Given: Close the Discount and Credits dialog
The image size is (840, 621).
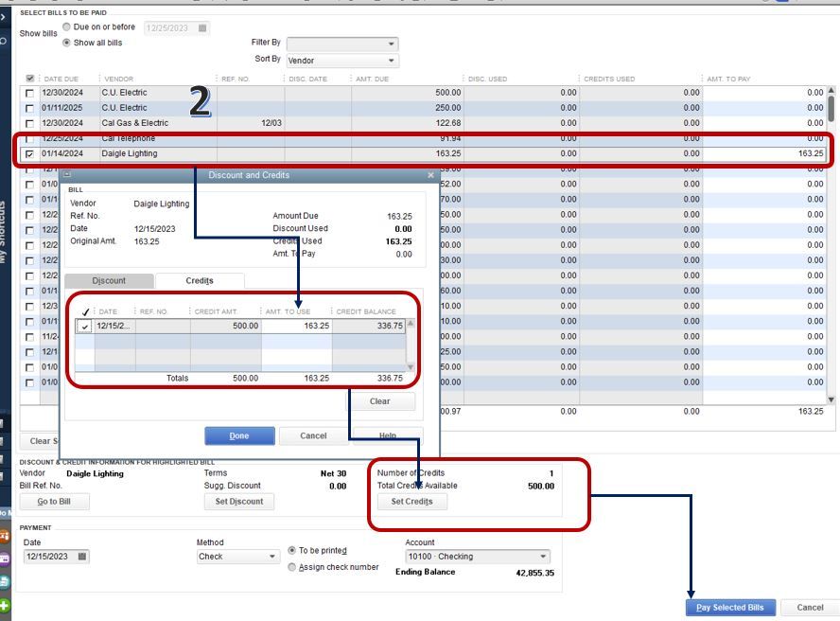Looking at the screenshot, I should pos(430,175).
